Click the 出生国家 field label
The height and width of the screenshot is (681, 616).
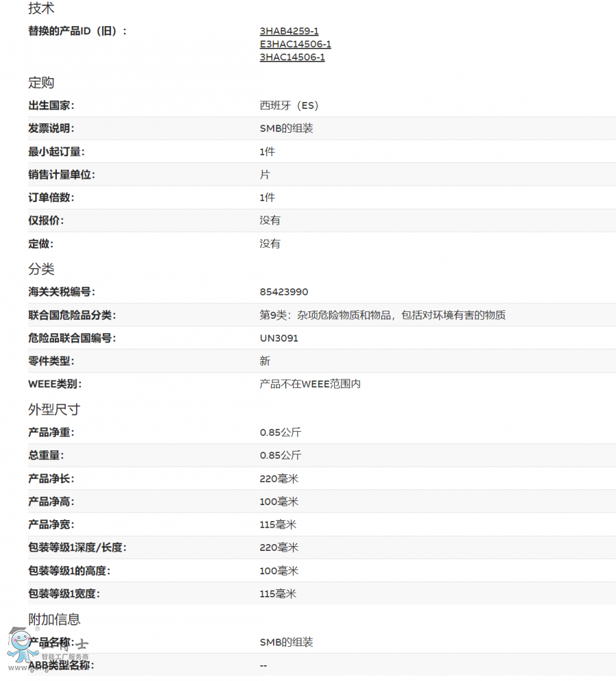tap(51, 105)
